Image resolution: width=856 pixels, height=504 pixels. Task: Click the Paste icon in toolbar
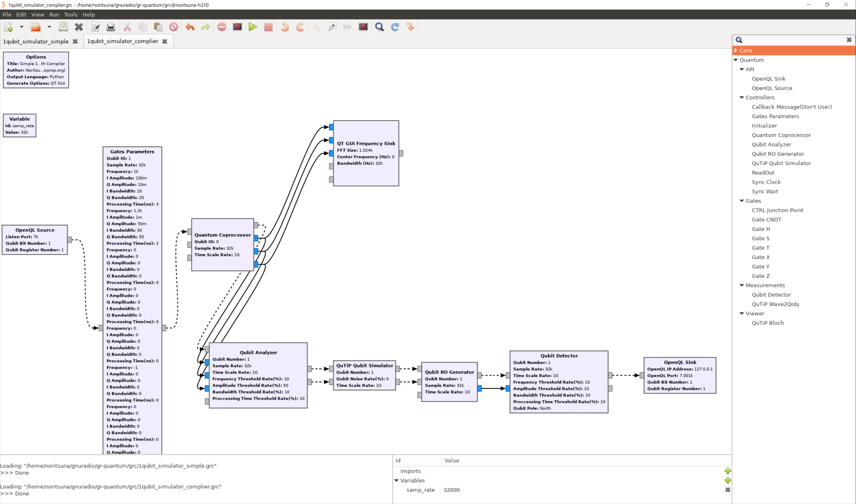click(x=158, y=27)
